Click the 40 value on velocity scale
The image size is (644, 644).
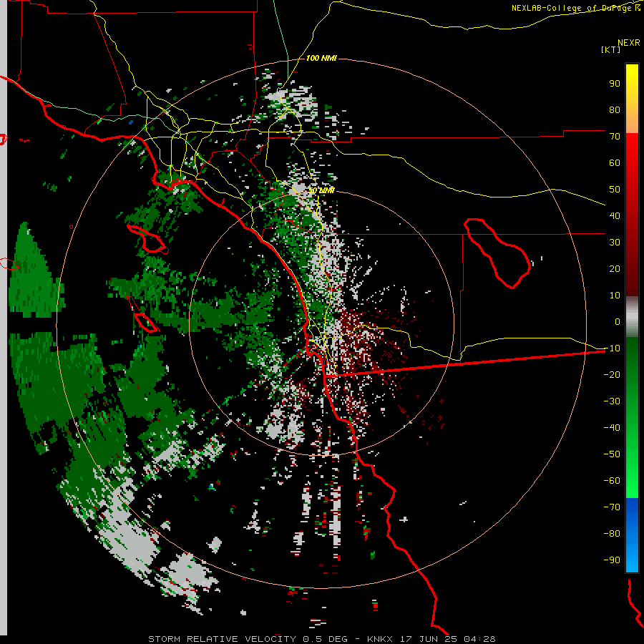[x=615, y=215]
